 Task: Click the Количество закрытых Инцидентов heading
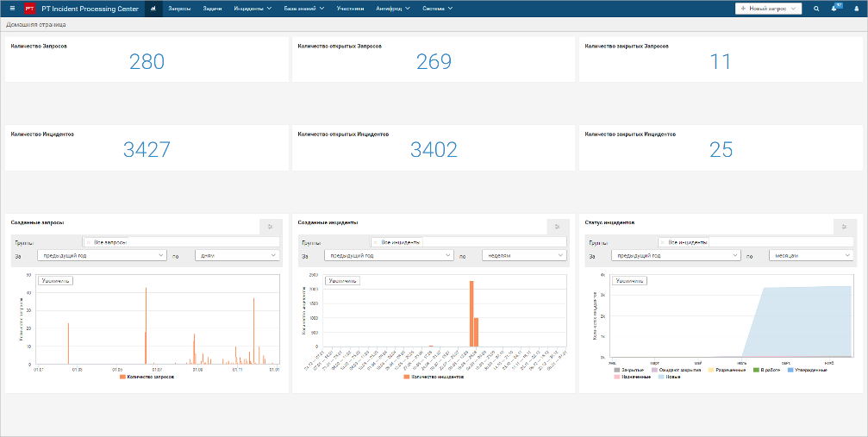pos(630,134)
